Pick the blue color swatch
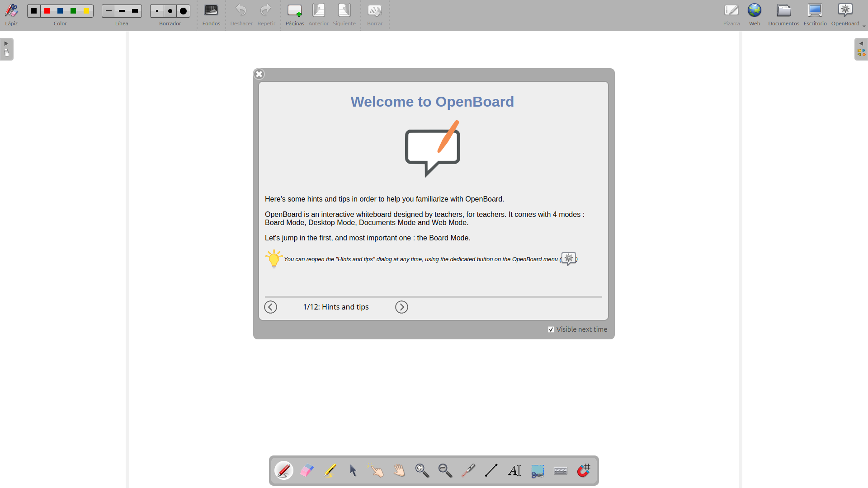Image resolution: width=868 pixels, height=488 pixels. tap(60, 11)
